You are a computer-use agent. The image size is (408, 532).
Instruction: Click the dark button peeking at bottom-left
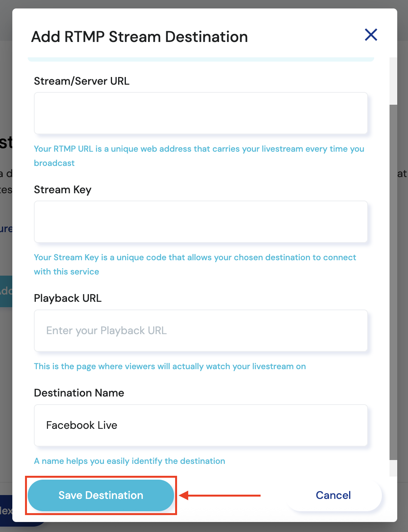click(x=6, y=511)
